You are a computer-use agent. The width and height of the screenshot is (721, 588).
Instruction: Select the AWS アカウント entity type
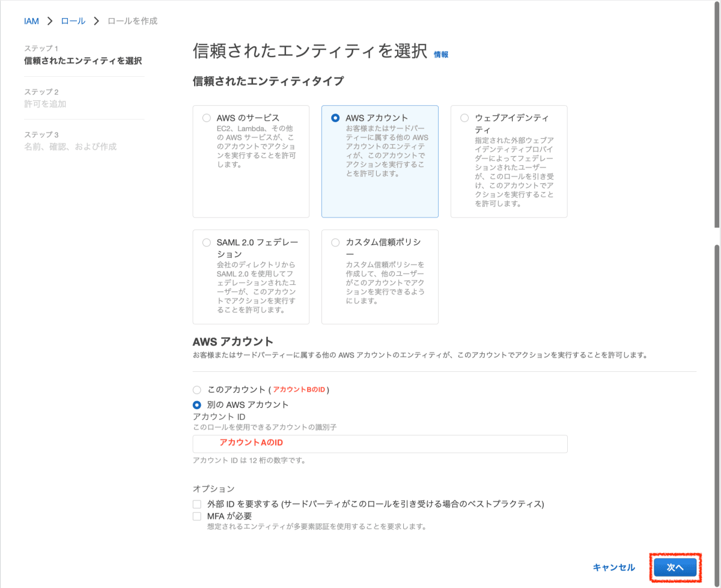pos(336,118)
